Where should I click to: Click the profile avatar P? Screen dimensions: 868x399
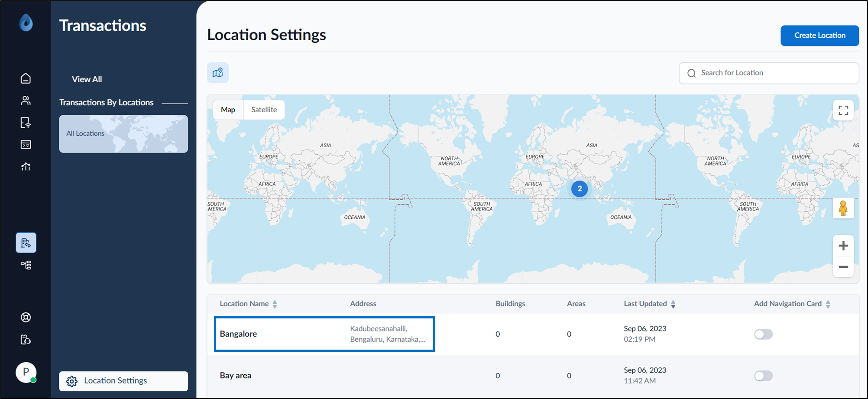[26, 372]
